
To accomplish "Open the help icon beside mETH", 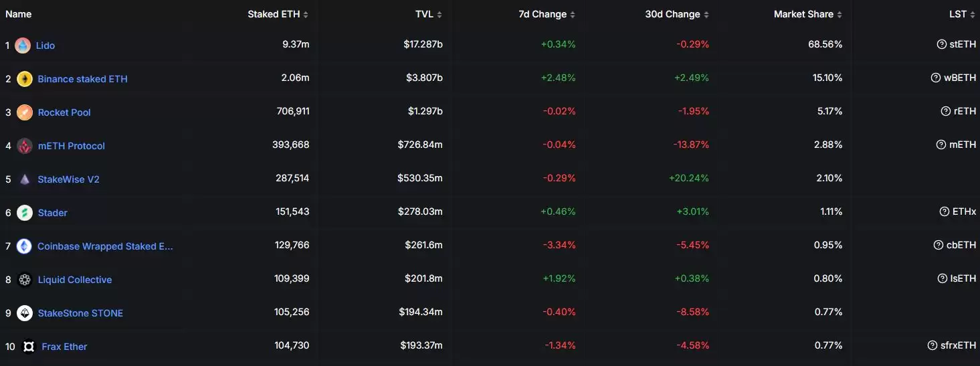I will coord(941,145).
